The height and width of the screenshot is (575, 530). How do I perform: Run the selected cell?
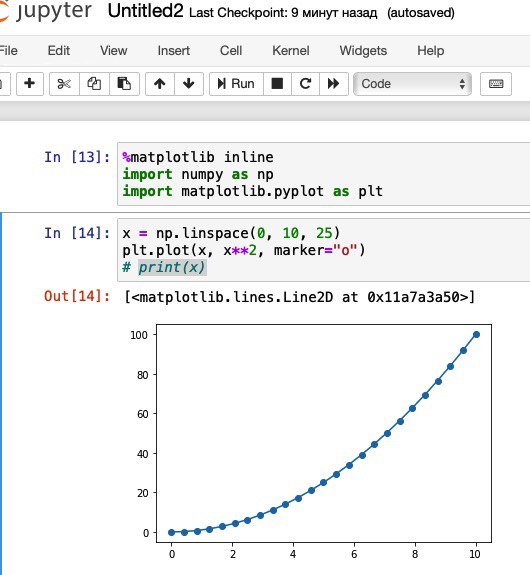click(x=236, y=84)
